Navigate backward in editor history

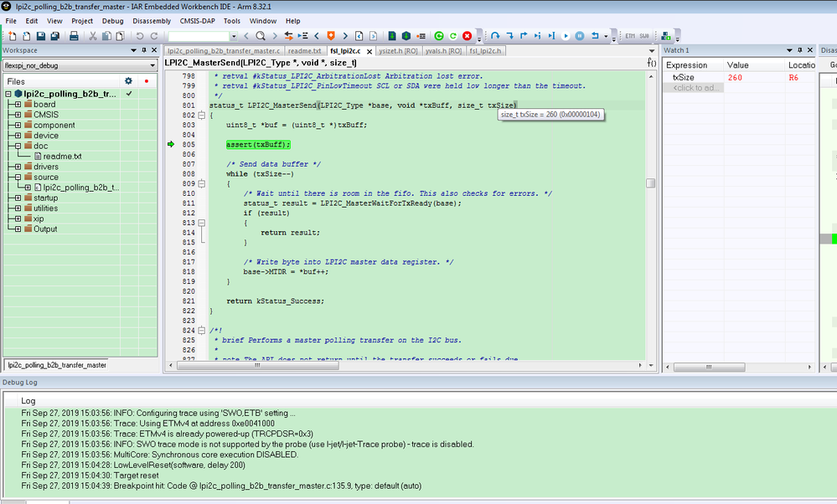point(359,36)
